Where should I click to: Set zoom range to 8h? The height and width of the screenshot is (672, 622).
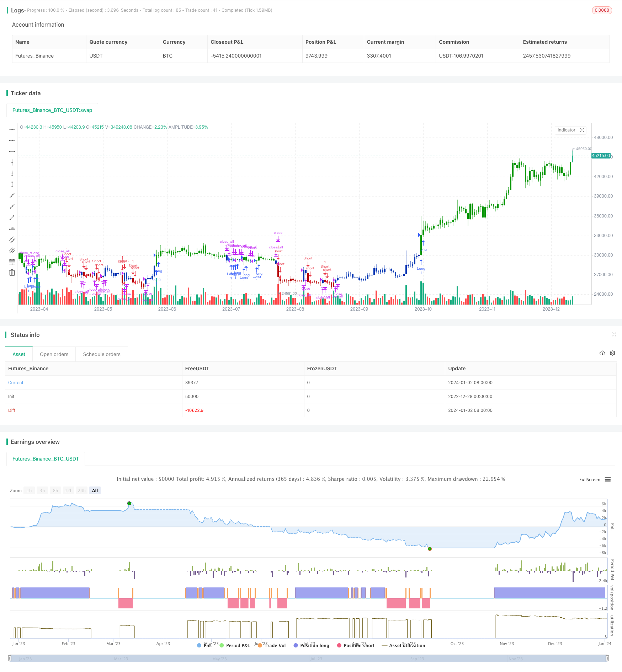pyautogui.click(x=55, y=490)
